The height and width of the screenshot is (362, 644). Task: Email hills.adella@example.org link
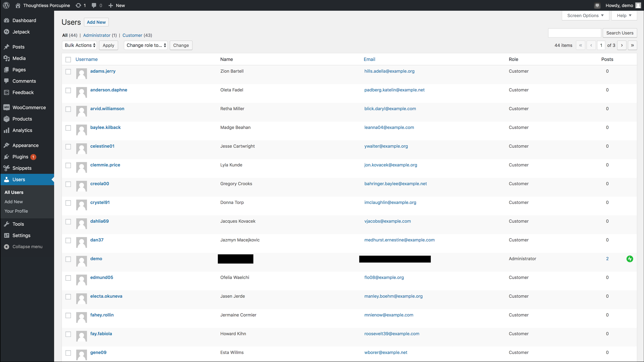389,71
